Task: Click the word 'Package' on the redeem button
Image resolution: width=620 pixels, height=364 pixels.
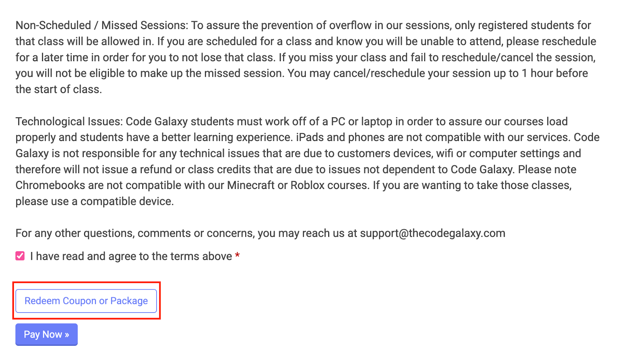Action: click(129, 301)
